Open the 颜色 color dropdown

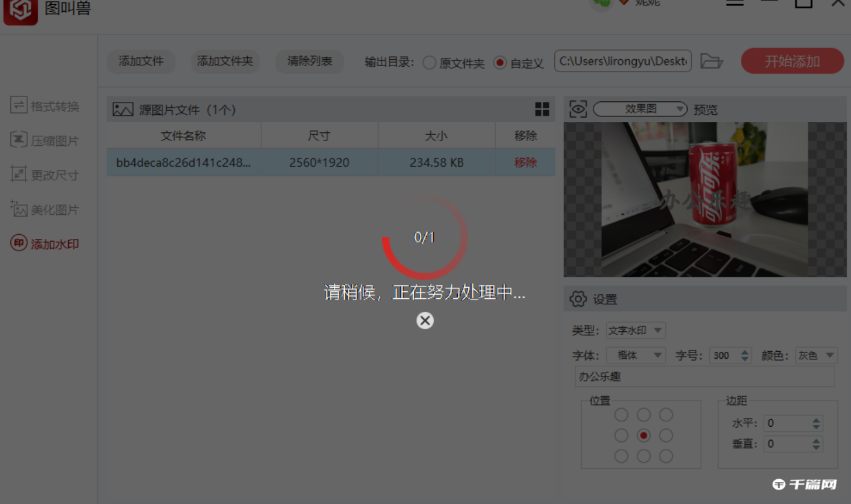click(x=816, y=355)
